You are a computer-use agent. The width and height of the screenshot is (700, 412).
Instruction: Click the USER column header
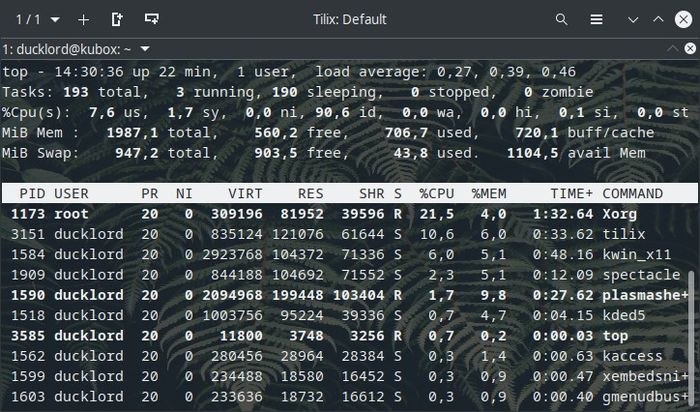[x=71, y=194]
